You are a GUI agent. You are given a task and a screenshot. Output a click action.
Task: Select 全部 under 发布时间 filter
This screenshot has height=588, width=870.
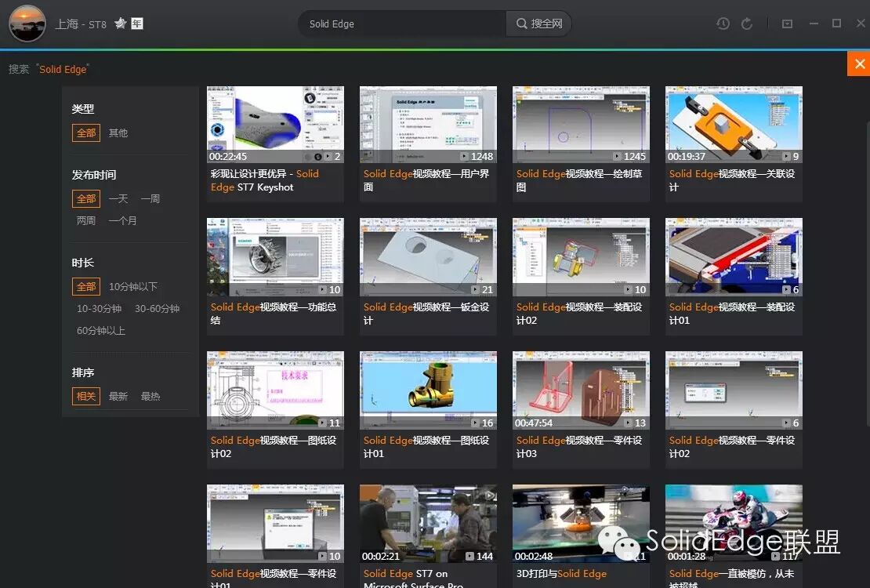tap(86, 198)
